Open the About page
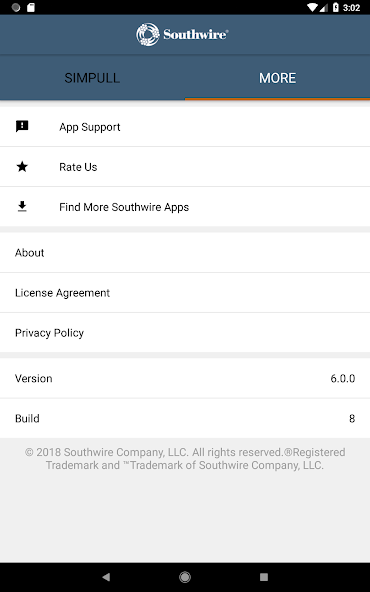 [x=185, y=253]
